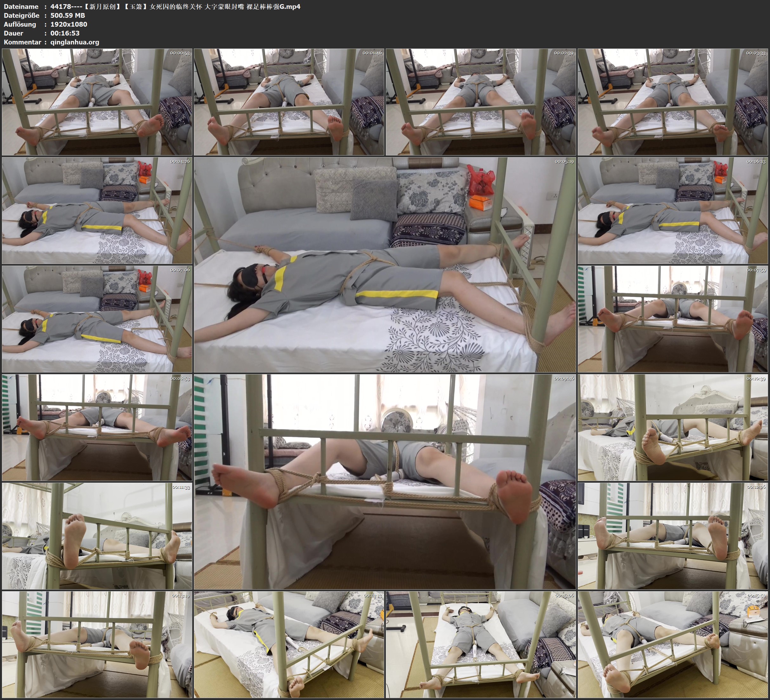The width and height of the screenshot is (770, 700).
Task: Click the thumbnail timestamped 00:14:13
Action: point(289,644)
